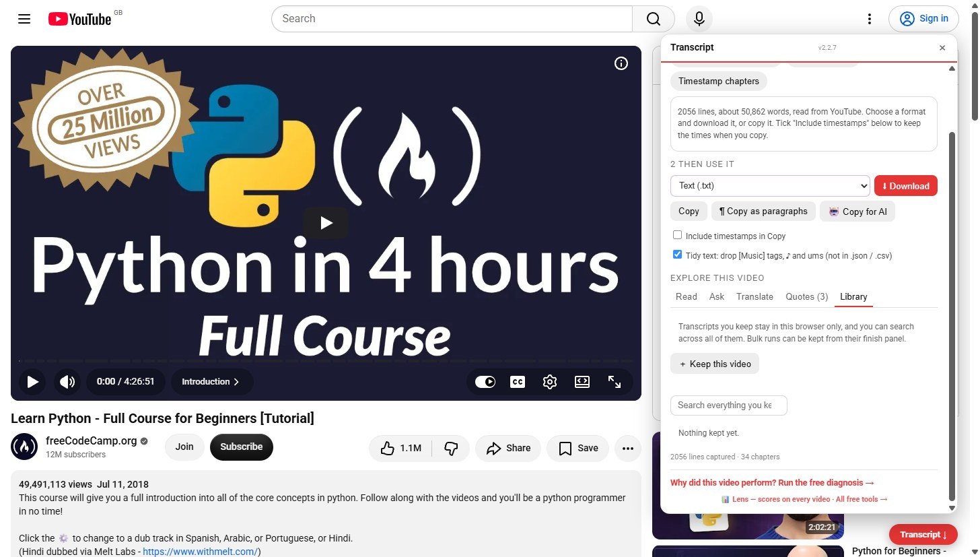This screenshot has width=980, height=557.
Task: Like the video with thumbs up
Action: pos(400,448)
